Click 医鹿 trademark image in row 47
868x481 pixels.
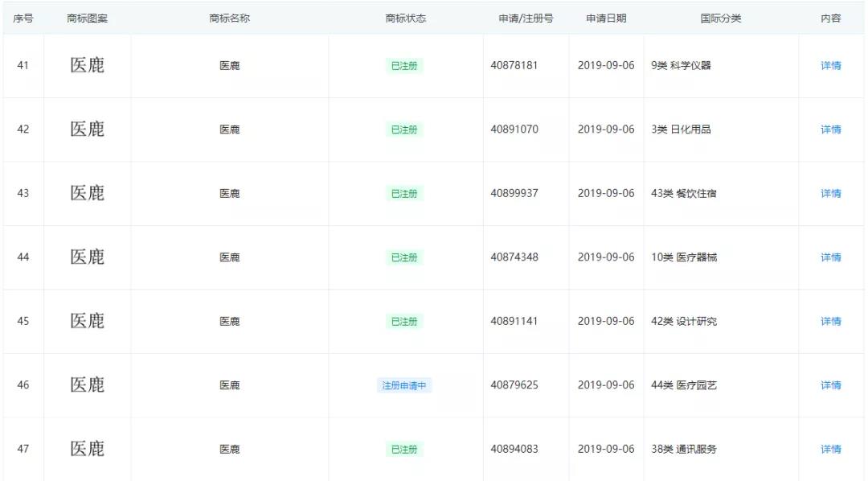[87, 450]
